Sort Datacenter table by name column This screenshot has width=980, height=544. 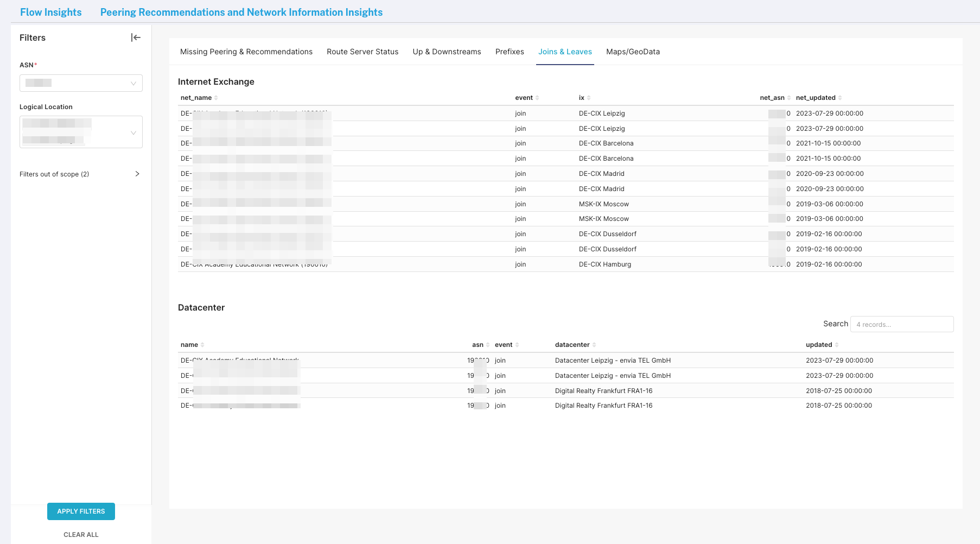click(x=193, y=345)
